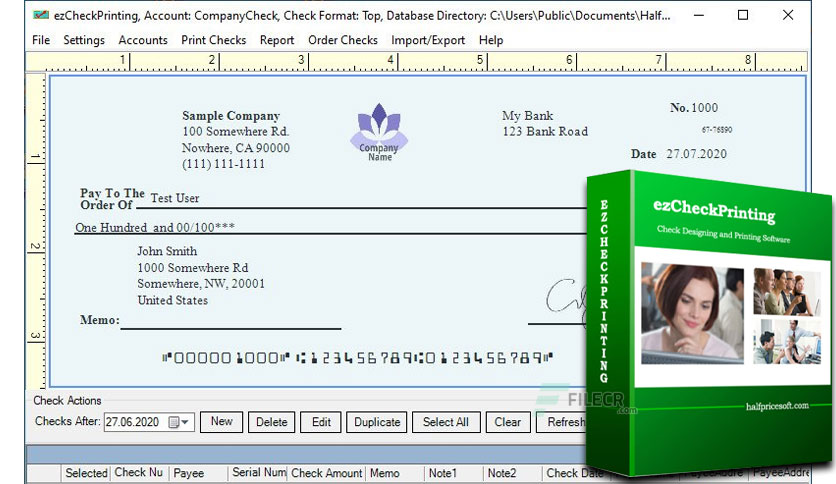Click the routing fraction 67-76890
836x484 pixels.
point(717,130)
